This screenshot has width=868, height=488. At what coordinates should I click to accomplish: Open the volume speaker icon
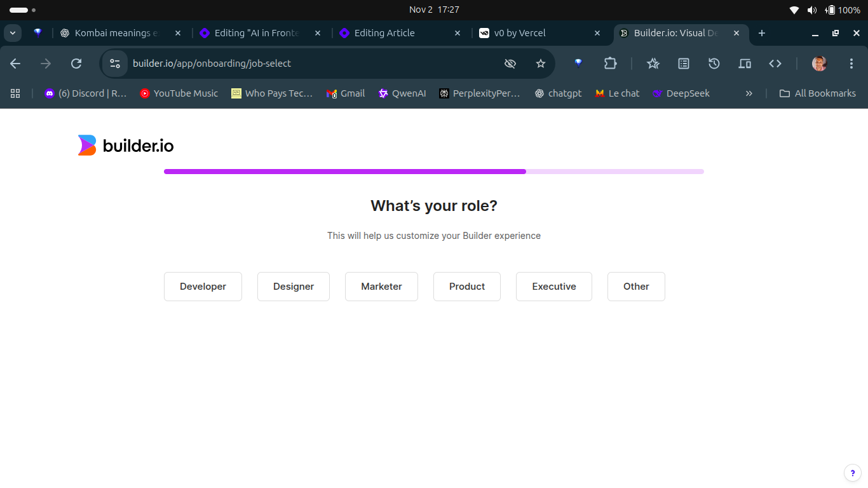(812, 10)
